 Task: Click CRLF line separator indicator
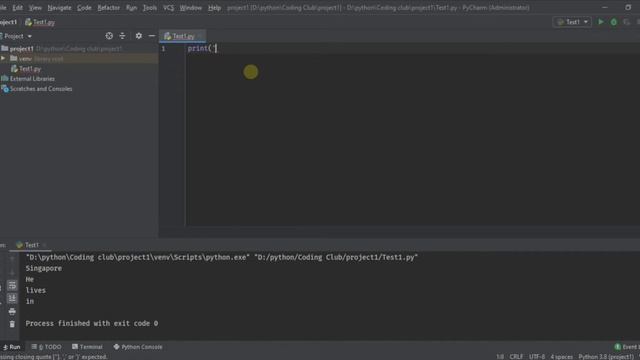pos(516,357)
